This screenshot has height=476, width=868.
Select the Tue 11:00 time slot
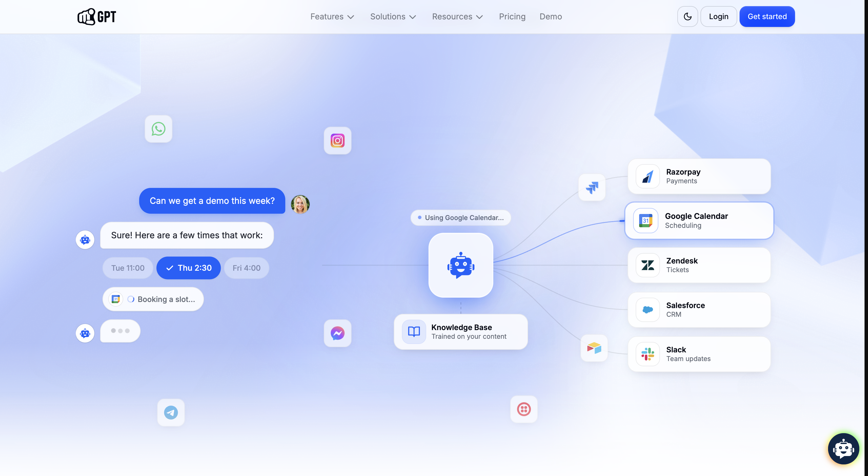[x=128, y=268]
